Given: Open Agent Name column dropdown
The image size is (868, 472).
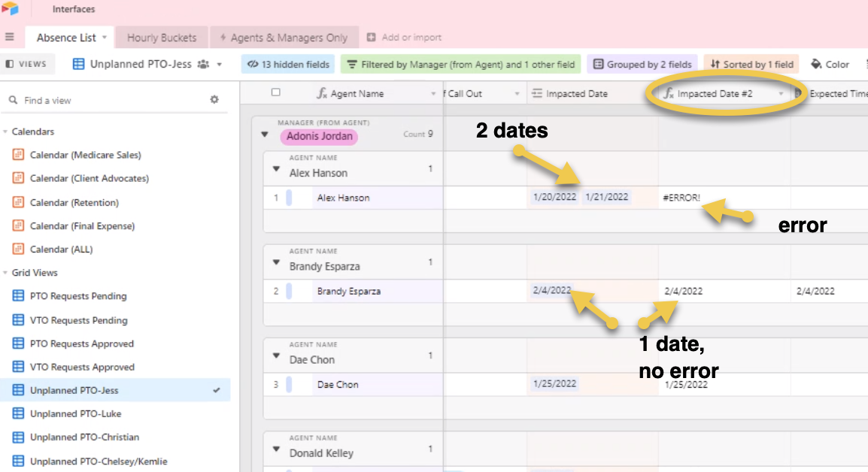Looking at the screenshot, I should [x=433, y=94].
